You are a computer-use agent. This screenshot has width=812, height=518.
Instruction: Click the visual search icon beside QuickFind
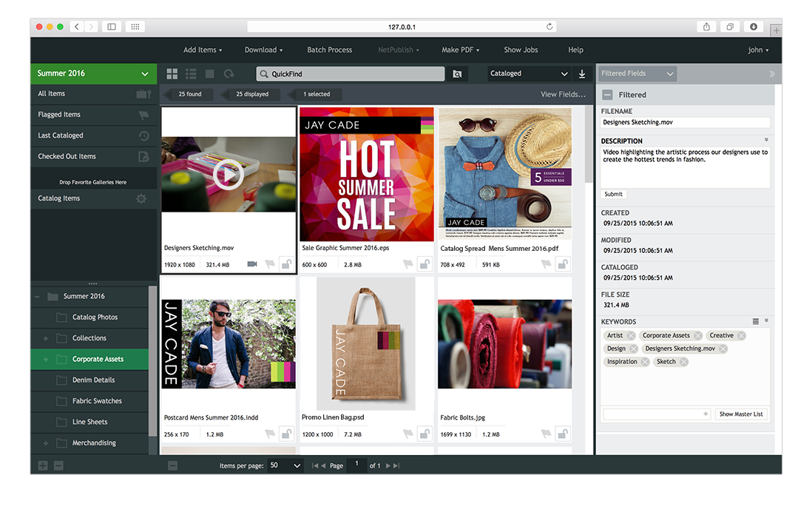[457, 74]
